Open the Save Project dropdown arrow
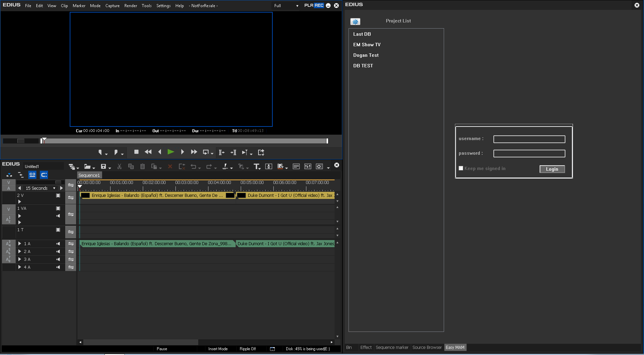Screen dimensions: 644x355 (x=110, y=168)
